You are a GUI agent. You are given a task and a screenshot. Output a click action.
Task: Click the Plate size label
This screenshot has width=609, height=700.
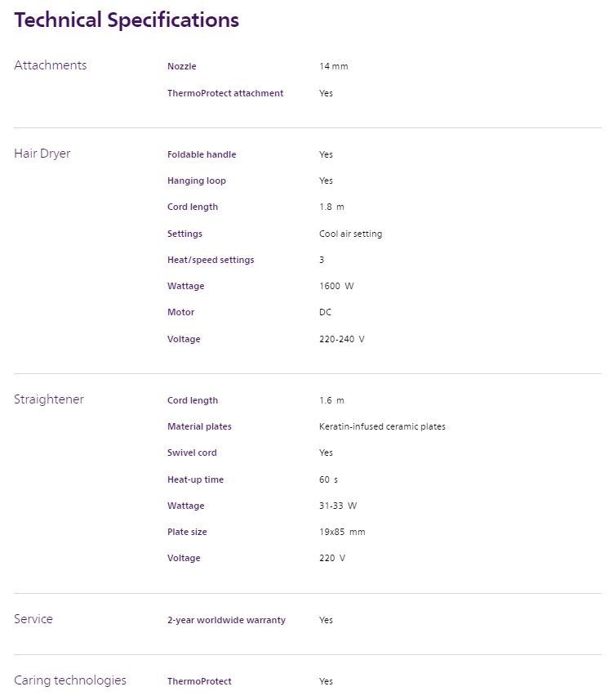coord(187,532)
